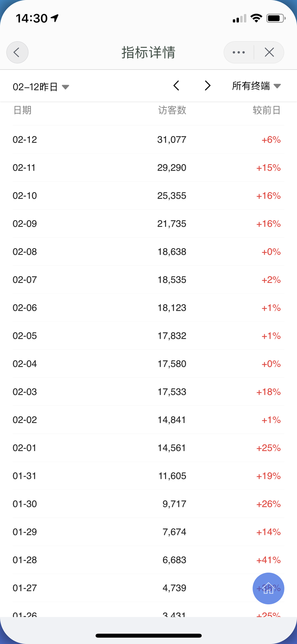
Task: Open the three-dot more options menu
Action: 239,52
